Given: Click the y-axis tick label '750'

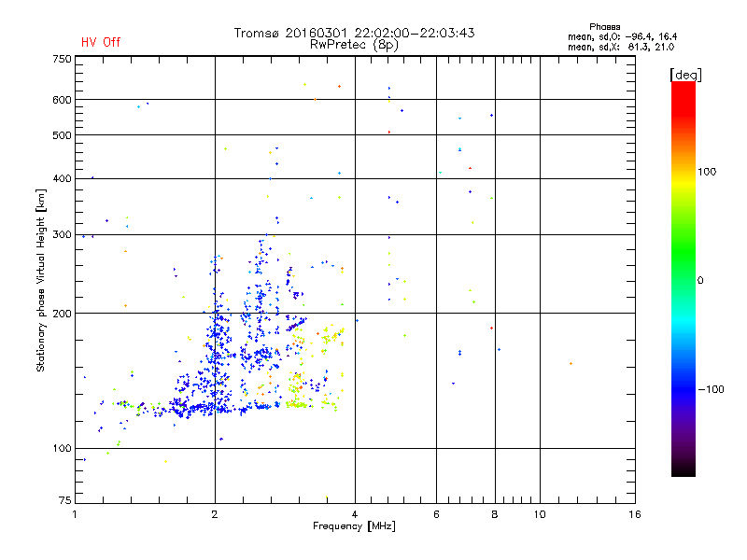Looking at the screenshot, I should pyautogui.click(x=62, y=59).
